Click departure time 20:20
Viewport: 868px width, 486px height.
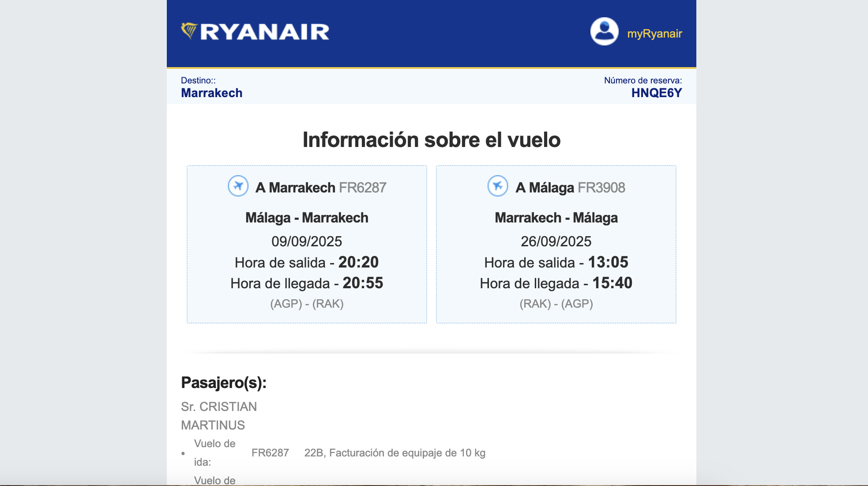pos(358,262)
